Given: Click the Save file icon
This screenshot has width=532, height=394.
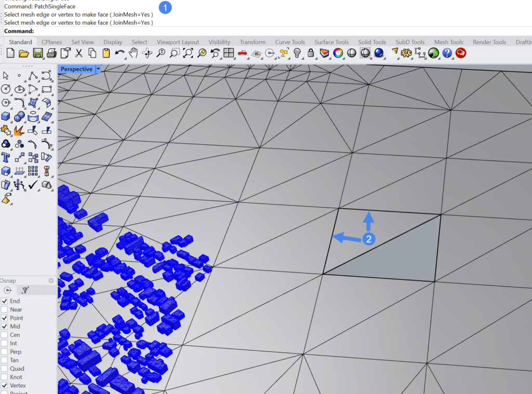Looking at the screenshot, I should click(x=37, y=53).
